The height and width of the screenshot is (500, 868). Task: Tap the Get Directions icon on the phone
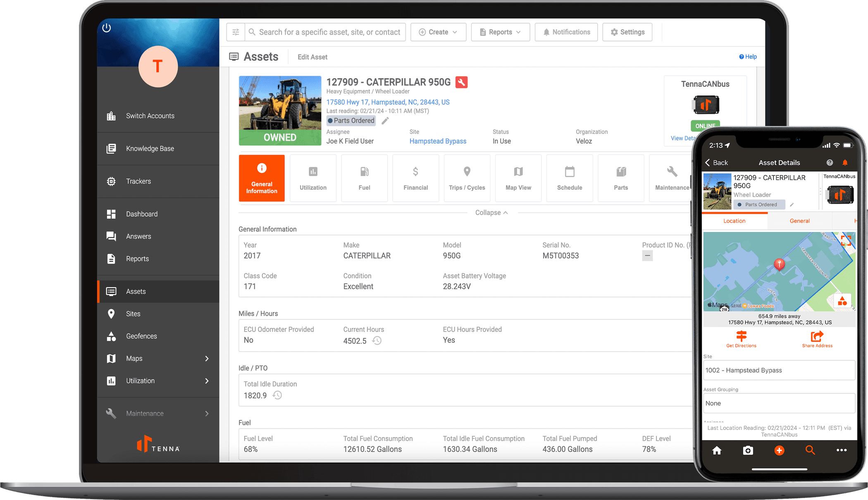pos(741,337)
